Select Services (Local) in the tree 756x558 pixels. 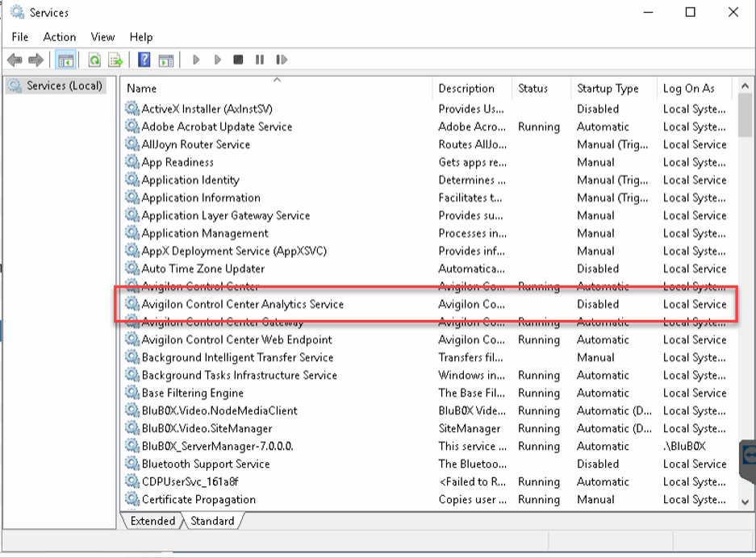tap(64, 85)
